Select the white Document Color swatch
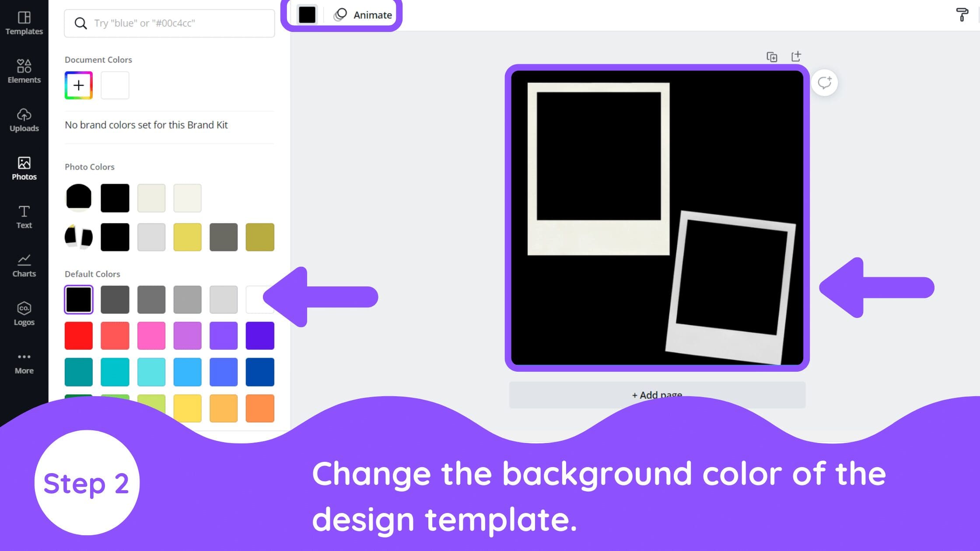 click(115, 85)
